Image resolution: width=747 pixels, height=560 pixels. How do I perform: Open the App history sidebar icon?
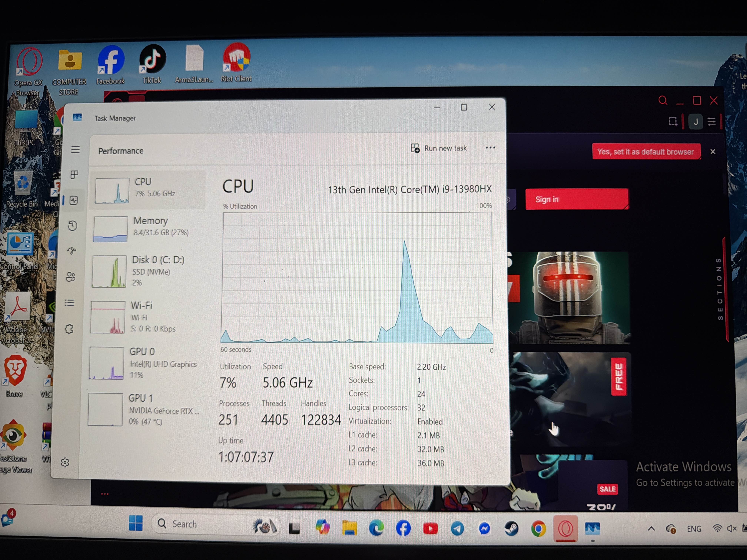(x=73, y=226)
